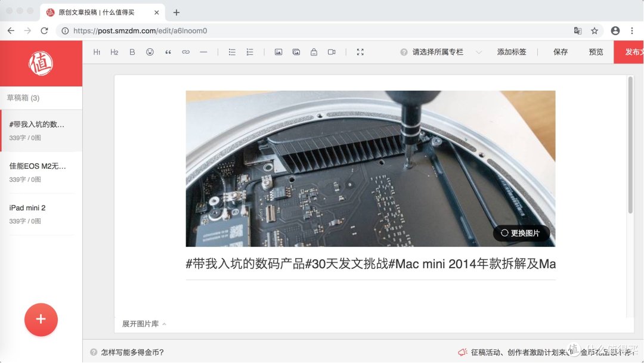
Task: Toggle bold text formatting
Action: click(132, 52)
